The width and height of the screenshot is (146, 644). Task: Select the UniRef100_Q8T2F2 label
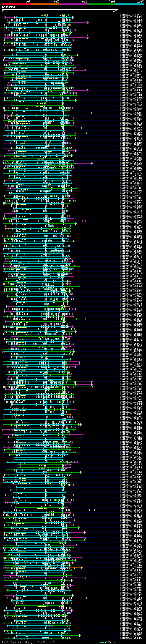coord(131,597)
